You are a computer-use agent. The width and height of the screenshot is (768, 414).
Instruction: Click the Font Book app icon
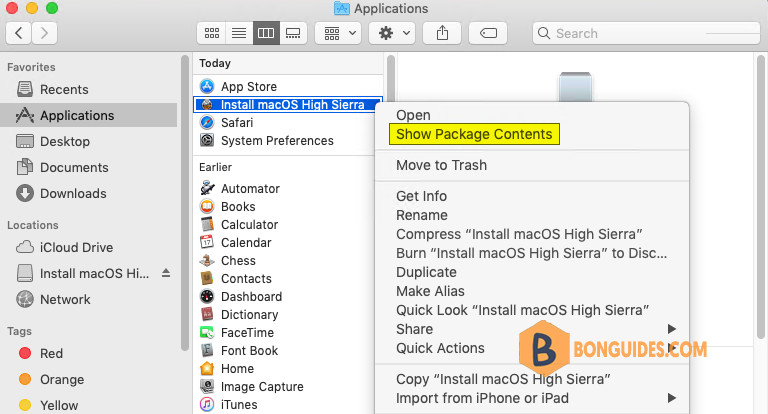(207, 350)
